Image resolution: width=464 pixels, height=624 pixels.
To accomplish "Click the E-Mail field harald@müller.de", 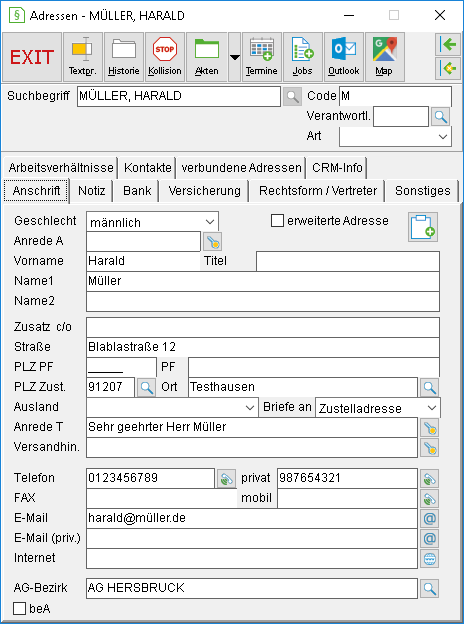I will click(x=252, y=518).
